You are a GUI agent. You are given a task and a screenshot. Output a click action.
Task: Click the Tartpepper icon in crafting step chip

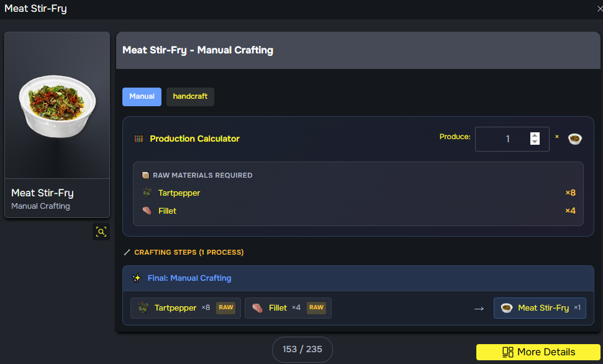click(x=143, y=307)
